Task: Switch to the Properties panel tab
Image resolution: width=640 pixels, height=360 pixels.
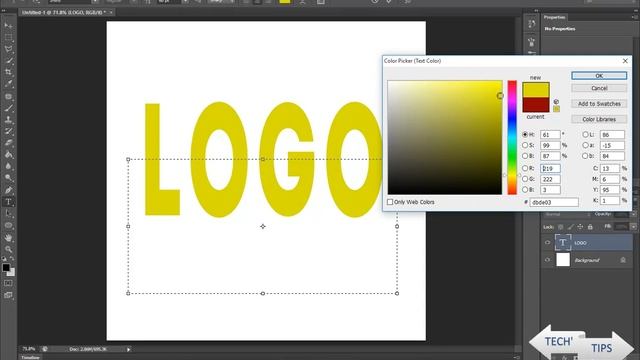Action: pos(554,17)
